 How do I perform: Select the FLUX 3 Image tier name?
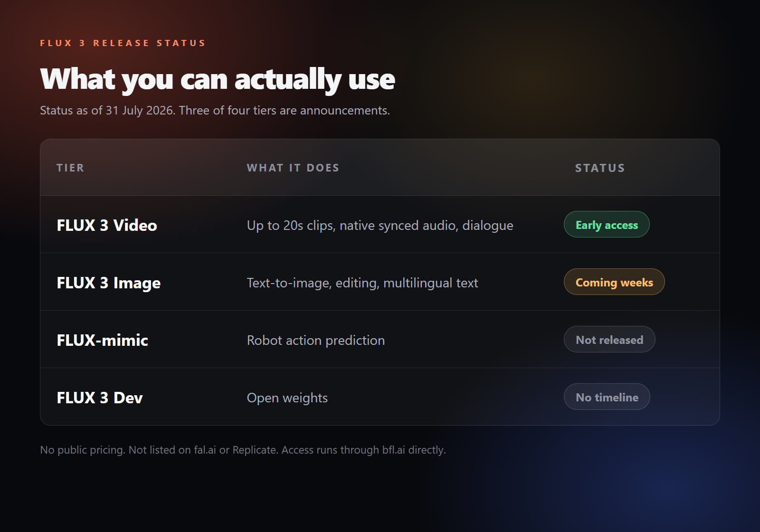[109, 283]
